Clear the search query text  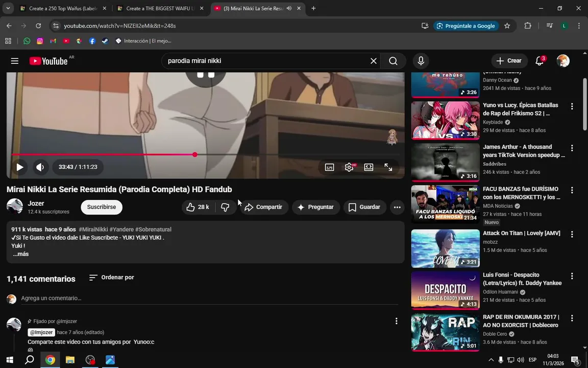pos(374,61)
